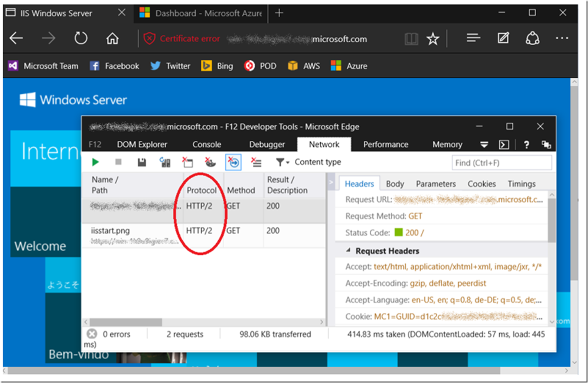Click the Find (Ctrl+F) search box
This screenshot has height=383, width=588.
click(502, 163)
